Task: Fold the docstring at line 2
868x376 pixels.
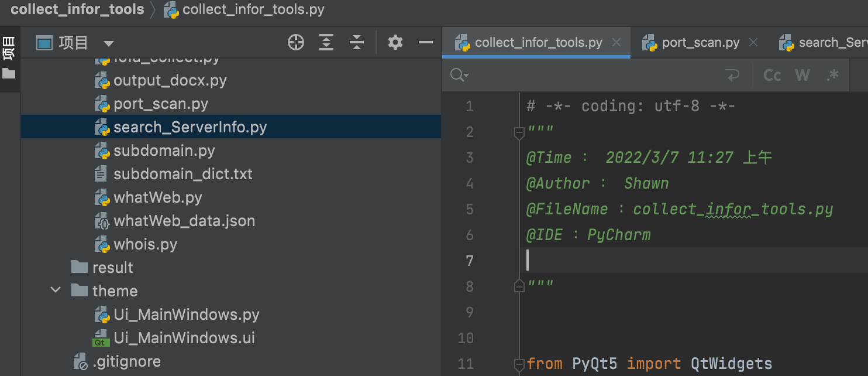Action: (519, 133)
